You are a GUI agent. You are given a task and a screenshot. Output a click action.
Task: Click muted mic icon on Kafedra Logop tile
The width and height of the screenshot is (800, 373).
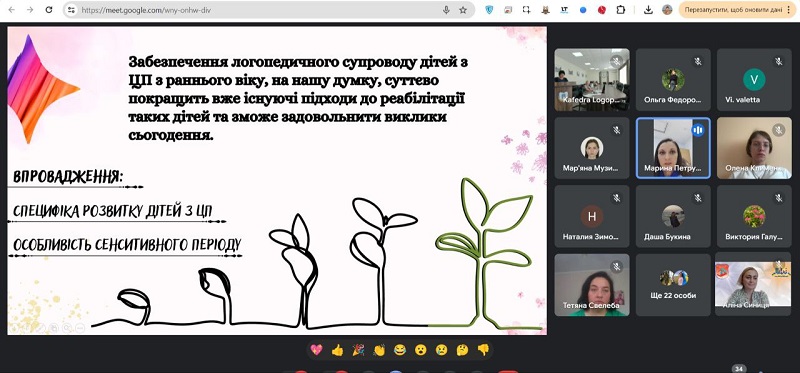616,62
